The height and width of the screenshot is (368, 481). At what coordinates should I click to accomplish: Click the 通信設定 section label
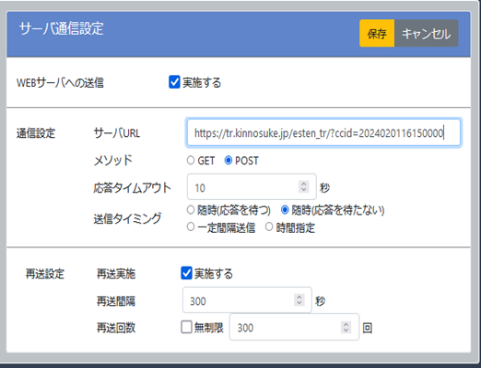pyautogui.click(x=36, y=133)
